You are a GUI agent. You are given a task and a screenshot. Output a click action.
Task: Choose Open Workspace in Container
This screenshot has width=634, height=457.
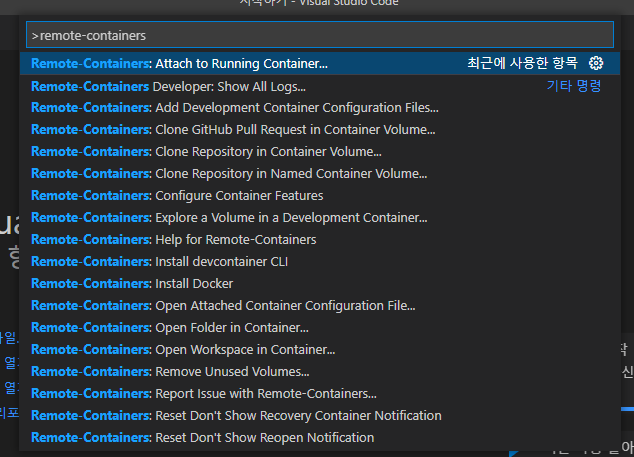point(320,349)
